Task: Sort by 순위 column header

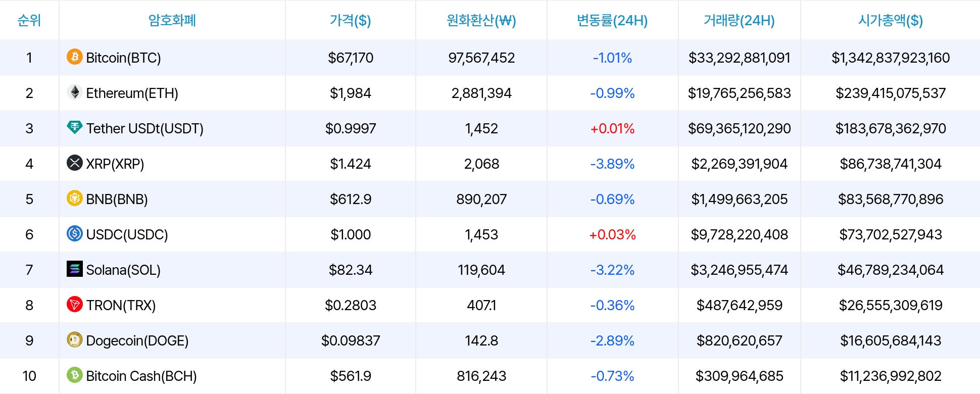Action: click(x=29, y=20)
